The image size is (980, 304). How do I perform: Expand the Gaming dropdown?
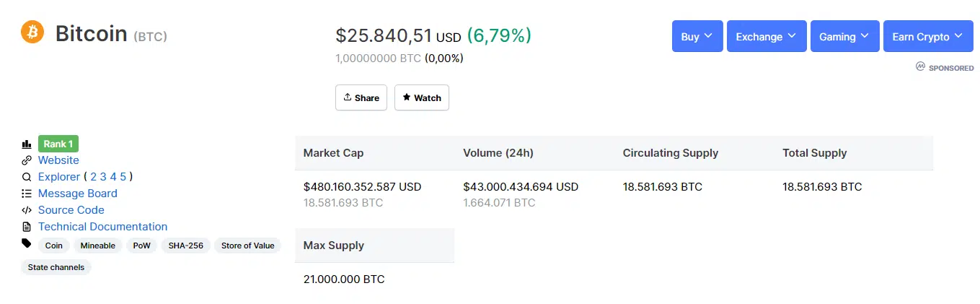click(844, 36)
